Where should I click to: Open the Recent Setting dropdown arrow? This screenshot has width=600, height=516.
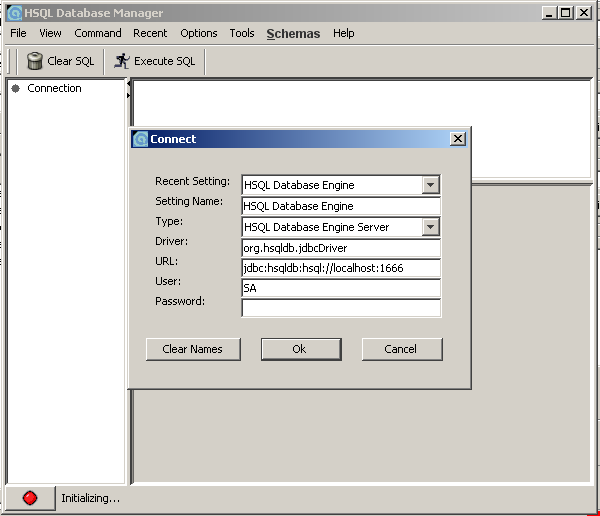tap(430, 185)
